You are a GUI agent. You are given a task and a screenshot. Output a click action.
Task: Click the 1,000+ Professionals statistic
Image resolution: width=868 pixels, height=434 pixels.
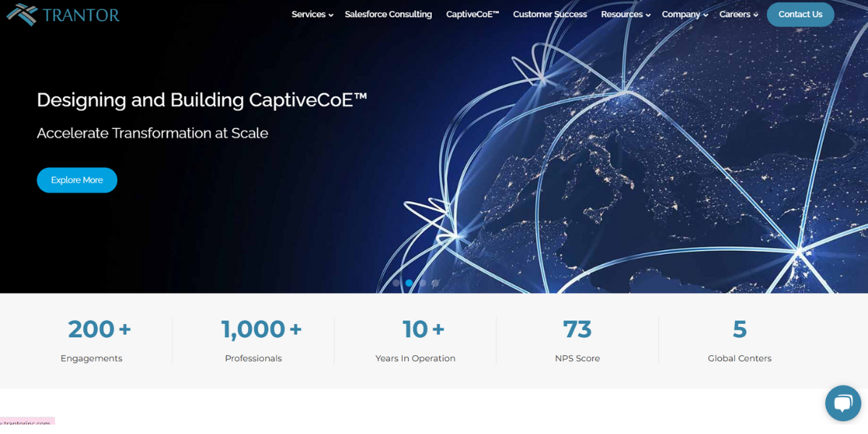click(261, 330)
